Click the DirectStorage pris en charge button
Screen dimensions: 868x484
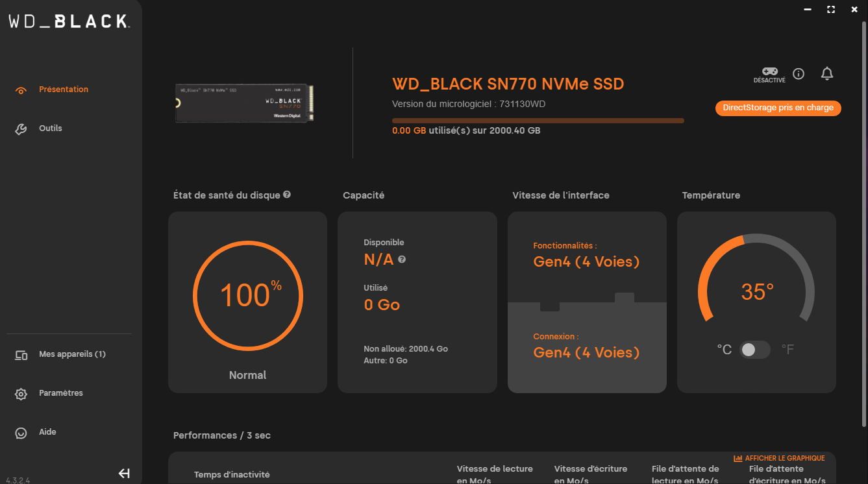778,108
